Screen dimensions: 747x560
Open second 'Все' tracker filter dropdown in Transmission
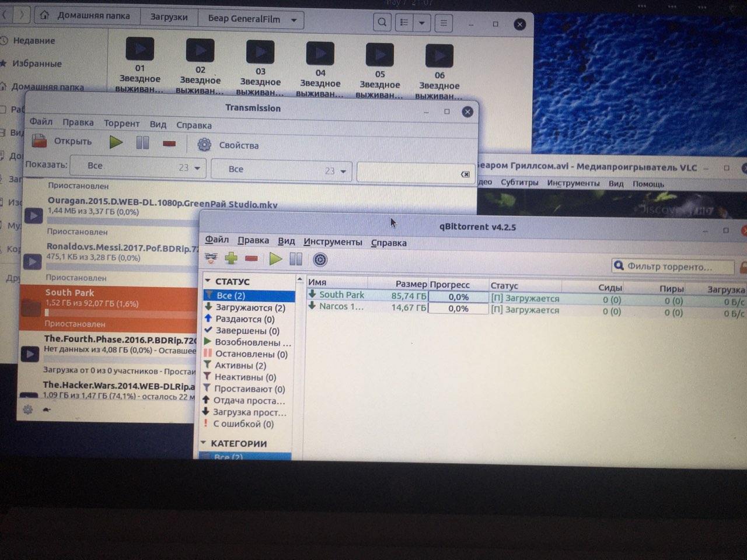[282, 170]
